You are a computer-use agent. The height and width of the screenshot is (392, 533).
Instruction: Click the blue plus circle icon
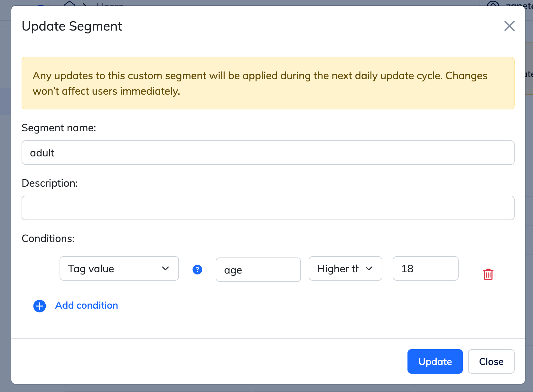click(x=40, y=306)
